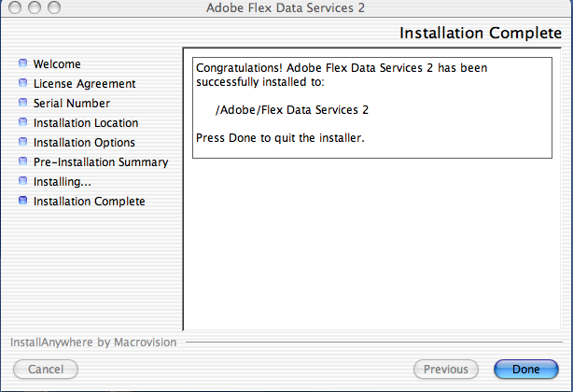Select the Pre-Installation Summary step label
Image resolution: width=573 pixels, height=392 pixels.
(101, 161)
